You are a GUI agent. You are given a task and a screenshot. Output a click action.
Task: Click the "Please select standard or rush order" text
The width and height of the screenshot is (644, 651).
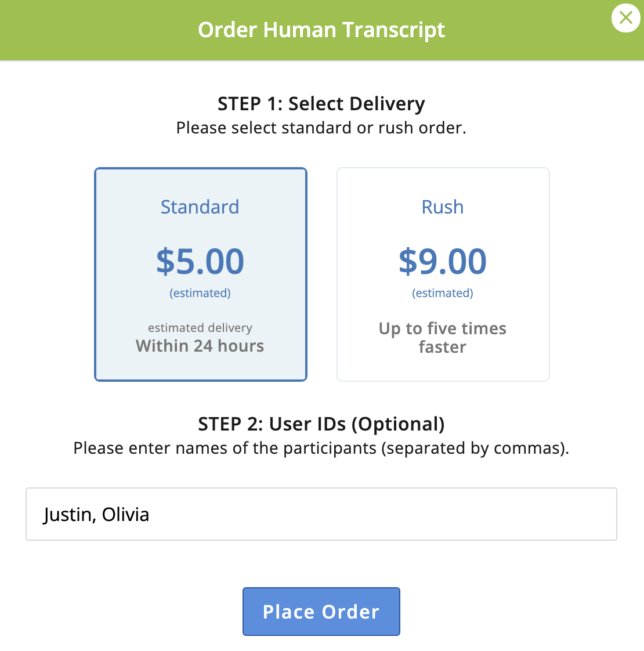tap(321, 128)
